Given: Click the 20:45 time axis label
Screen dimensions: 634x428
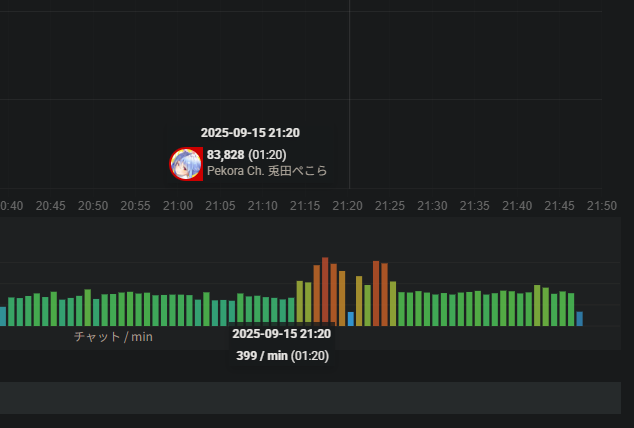Looking at the screenshot, I should (x=51, y=206).
